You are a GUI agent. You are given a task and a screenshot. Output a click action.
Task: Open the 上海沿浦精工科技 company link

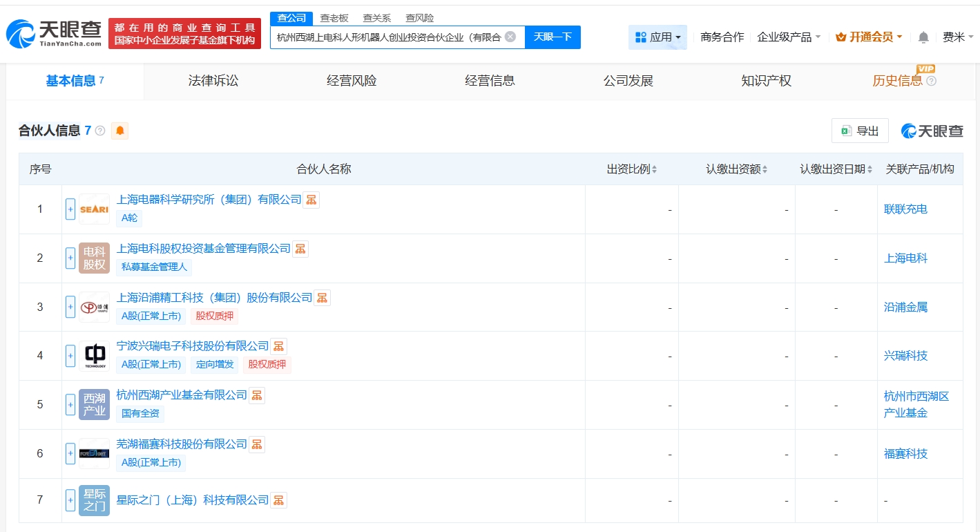pyautogui.click(x=215, y=297)
